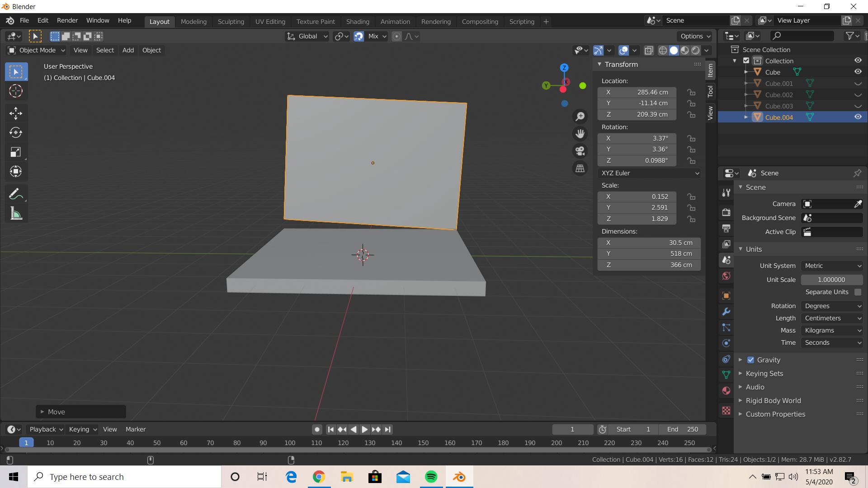Click the Options button in viewport header

[x=694, y=36]
